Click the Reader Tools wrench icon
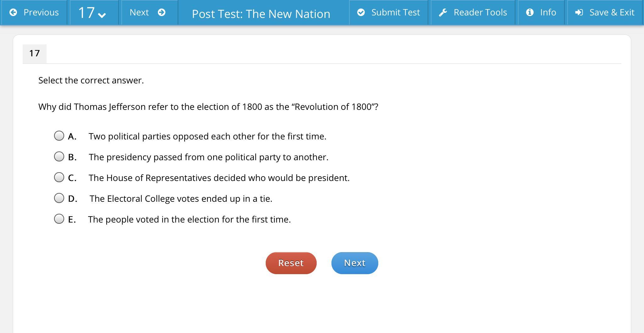644x333 pixels. pos(443,12)
